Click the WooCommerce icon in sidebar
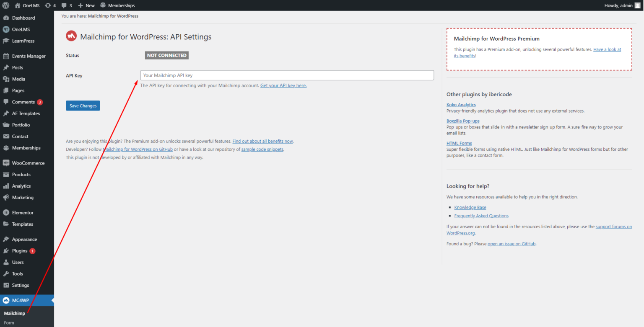The image size is (644, 327). tap(6, 163)
